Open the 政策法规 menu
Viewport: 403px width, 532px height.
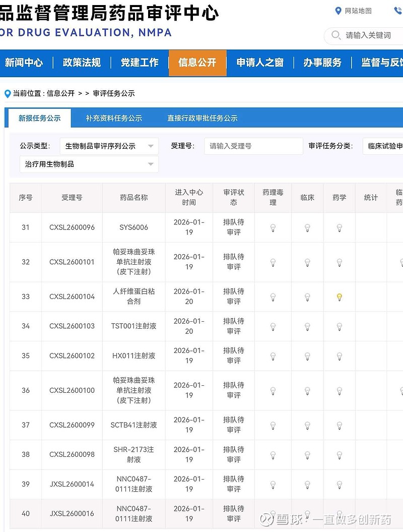[x=82, y=63]
